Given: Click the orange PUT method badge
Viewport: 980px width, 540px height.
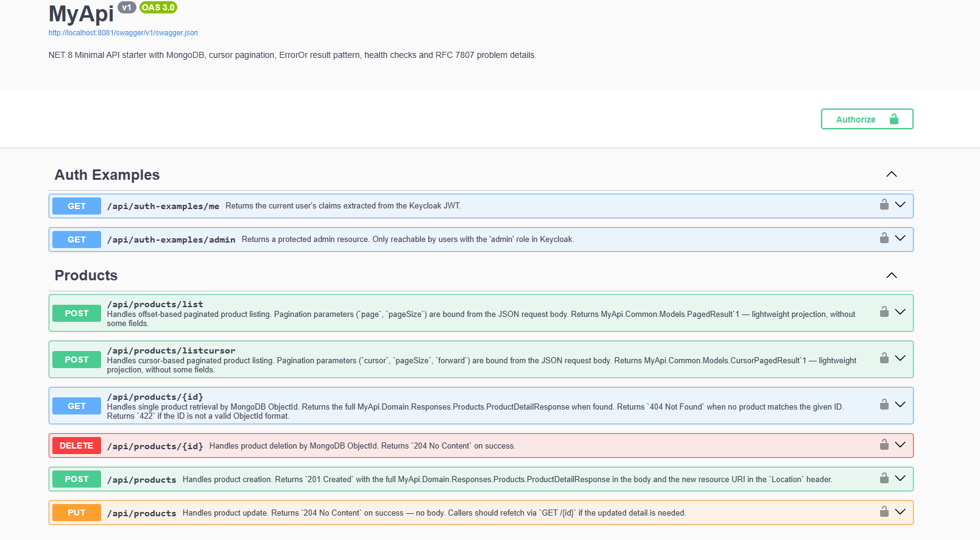Looking at the screenshot, I should pos(77,513).
